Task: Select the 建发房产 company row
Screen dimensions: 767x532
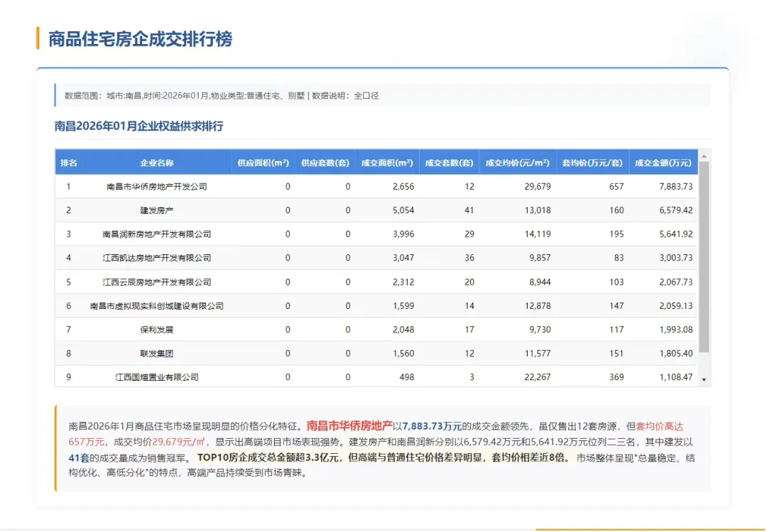Action: click(376, 210)
